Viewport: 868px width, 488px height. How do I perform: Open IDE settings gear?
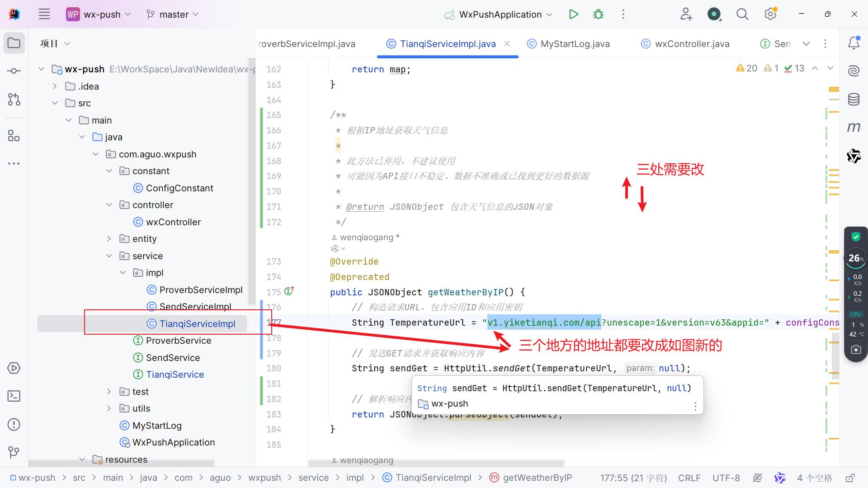pos(770,14)
